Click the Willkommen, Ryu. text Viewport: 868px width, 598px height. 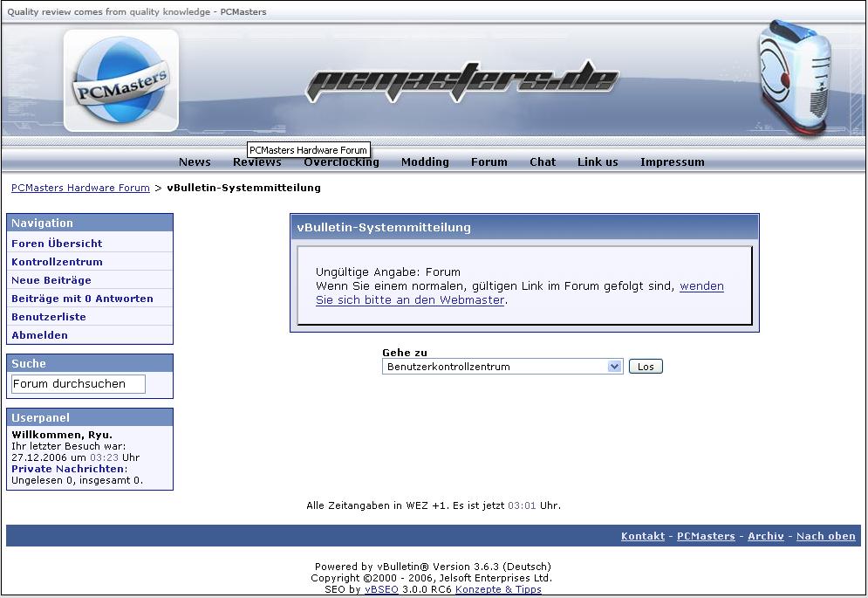tap(62, 435)
